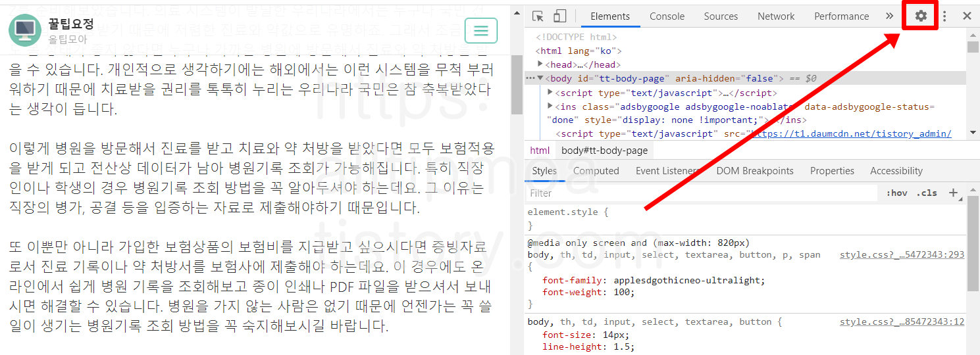Click the Elements tree scrollbar thumb
980x355 pixels.
point(972,47)
